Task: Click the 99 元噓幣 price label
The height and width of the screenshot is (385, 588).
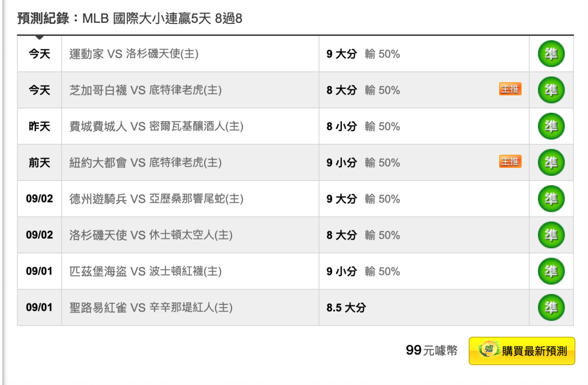Action: [x=432, y=351]
